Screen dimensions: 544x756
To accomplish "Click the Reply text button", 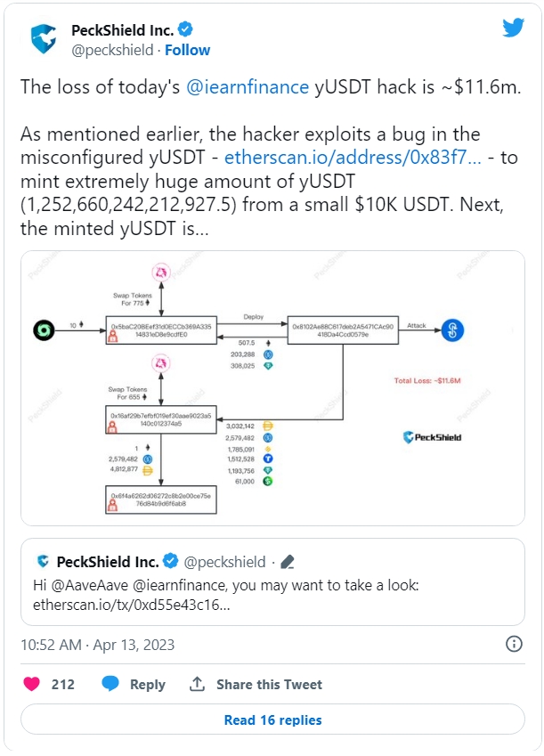I will pos(148,685).
